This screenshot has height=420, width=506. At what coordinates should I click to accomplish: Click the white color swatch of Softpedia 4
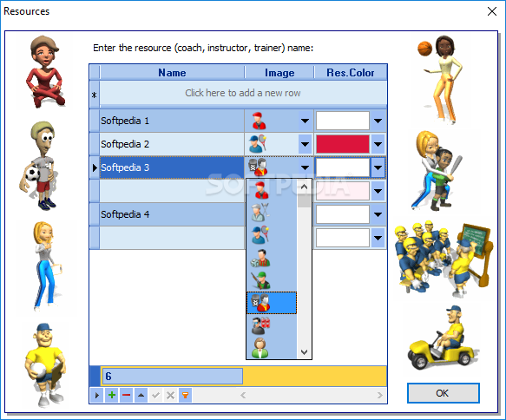342,214
